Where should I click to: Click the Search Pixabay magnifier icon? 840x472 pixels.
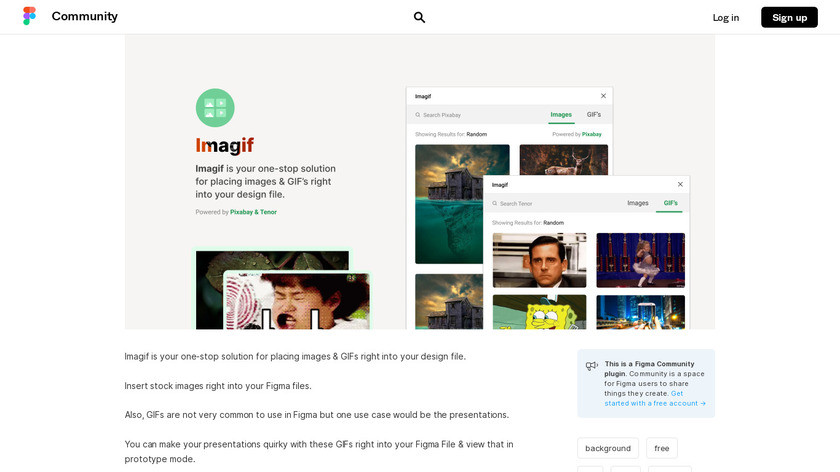tap(418, 115)
